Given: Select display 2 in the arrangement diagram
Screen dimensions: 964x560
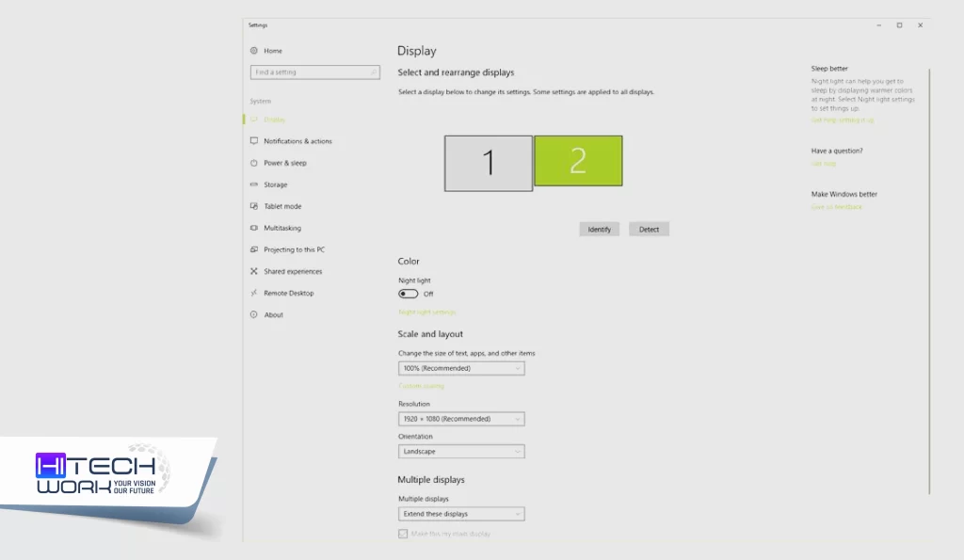Looking at the screenshot, I should [x=577, y=161].
